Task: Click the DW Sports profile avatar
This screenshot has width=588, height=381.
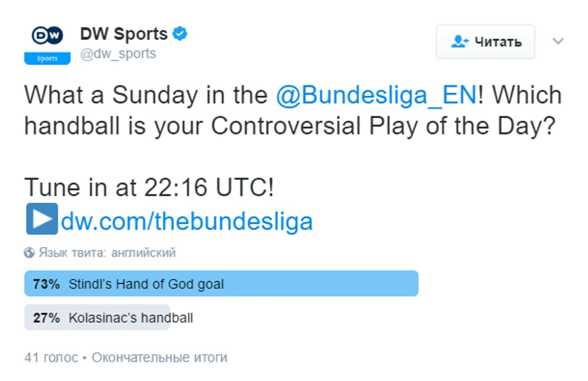Action: [47, 44]
